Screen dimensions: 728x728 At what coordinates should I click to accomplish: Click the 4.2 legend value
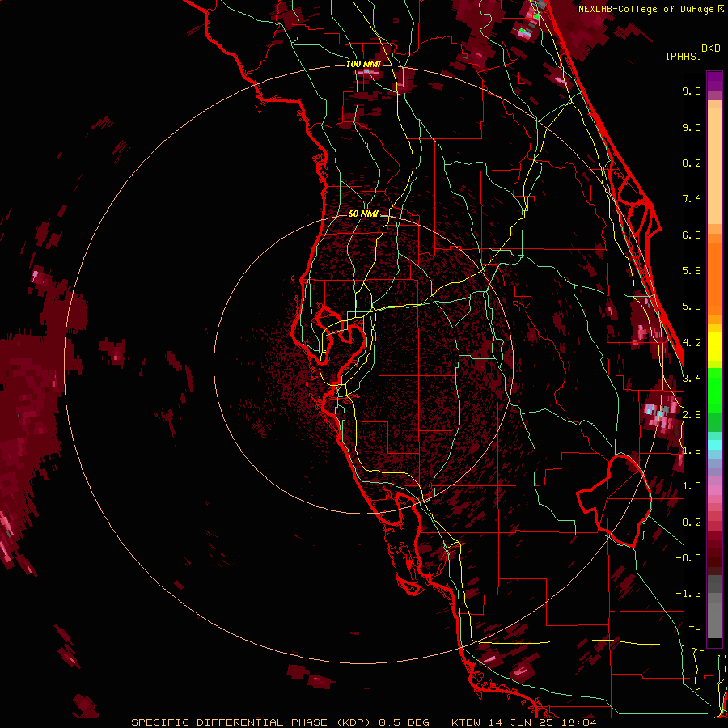tap(692, 343)
